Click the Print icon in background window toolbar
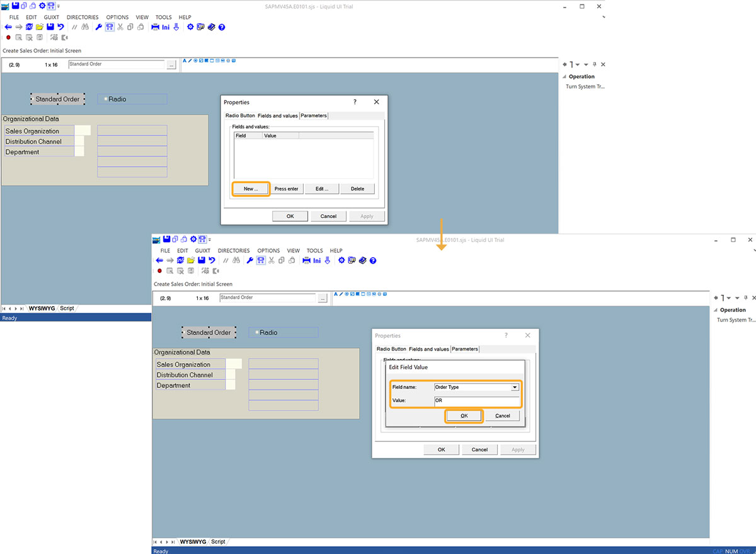756x554 pixels. click(156, 27)
